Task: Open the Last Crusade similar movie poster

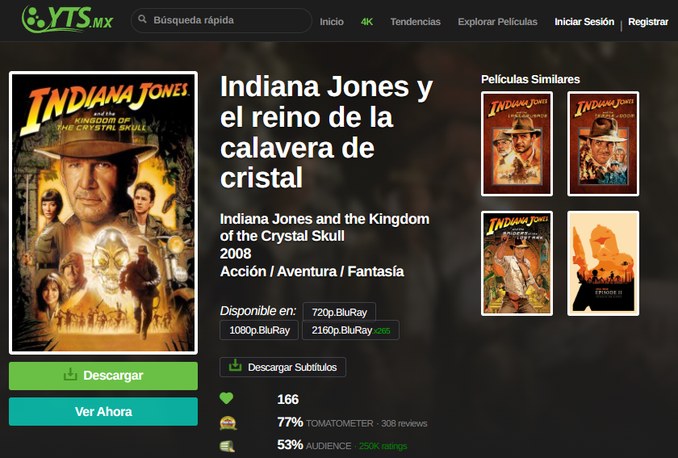Action: coord(517,144)
